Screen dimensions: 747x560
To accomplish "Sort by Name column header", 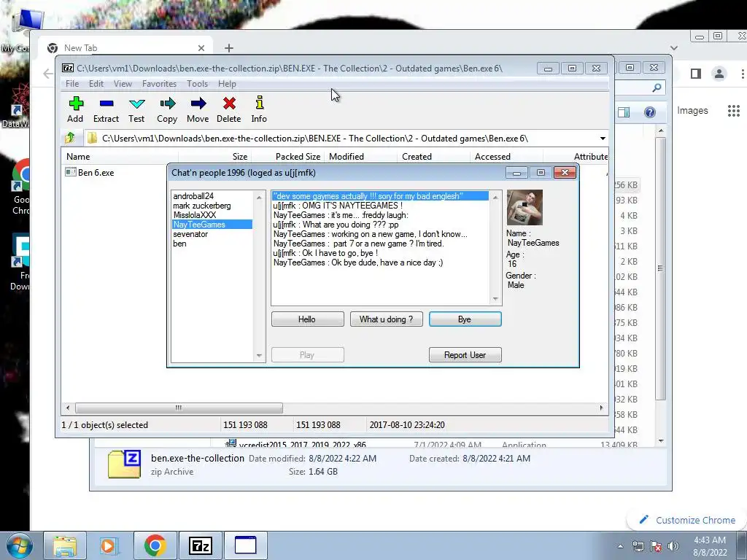I will pos(120,156).
